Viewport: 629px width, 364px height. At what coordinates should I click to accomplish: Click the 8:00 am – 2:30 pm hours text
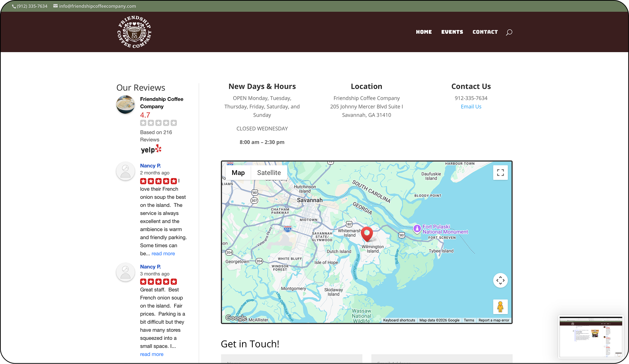tap(262, 142)
